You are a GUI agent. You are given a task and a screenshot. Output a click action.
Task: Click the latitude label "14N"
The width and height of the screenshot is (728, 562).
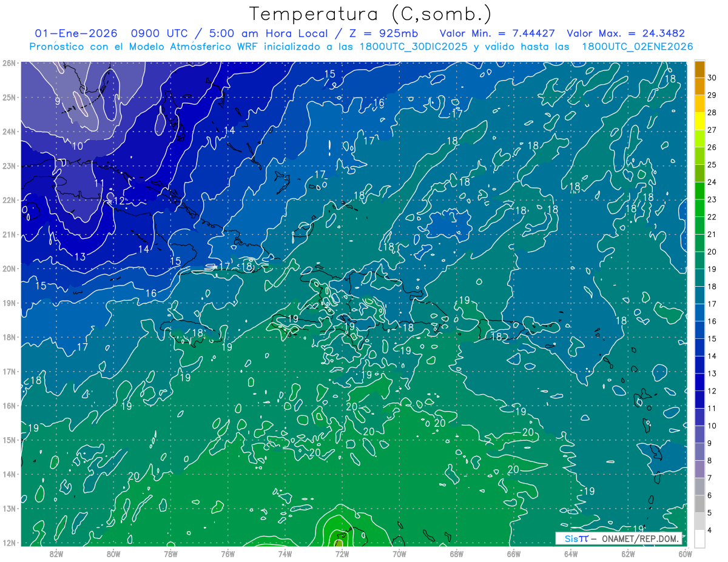pyautogui.click(x=8, y=474)
